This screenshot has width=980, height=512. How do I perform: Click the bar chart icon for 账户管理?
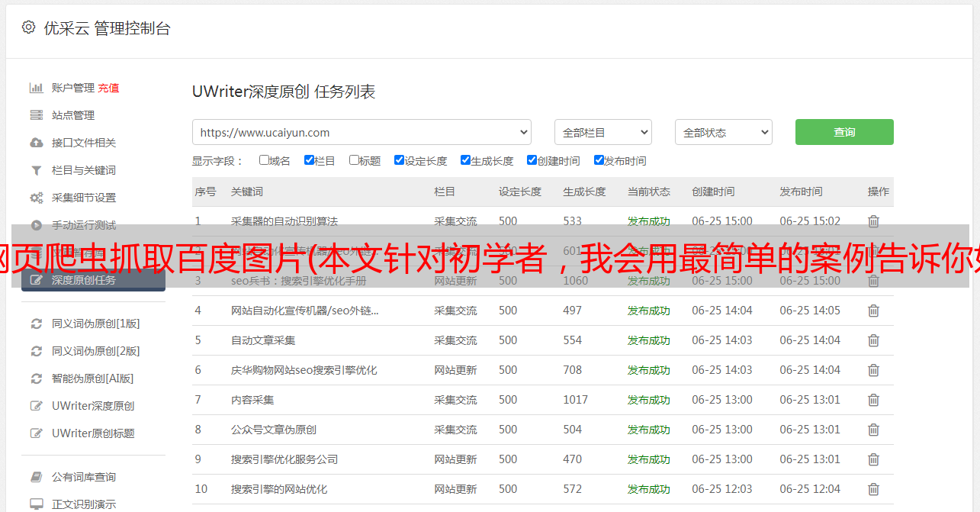pos(36,88)
